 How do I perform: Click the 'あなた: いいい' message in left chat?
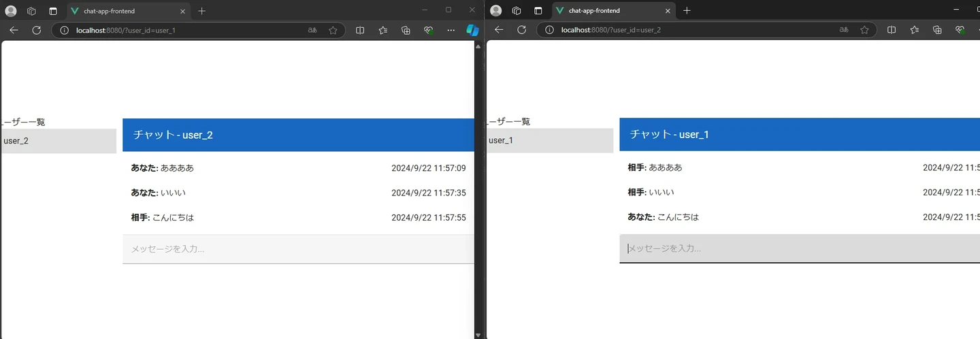158,193
